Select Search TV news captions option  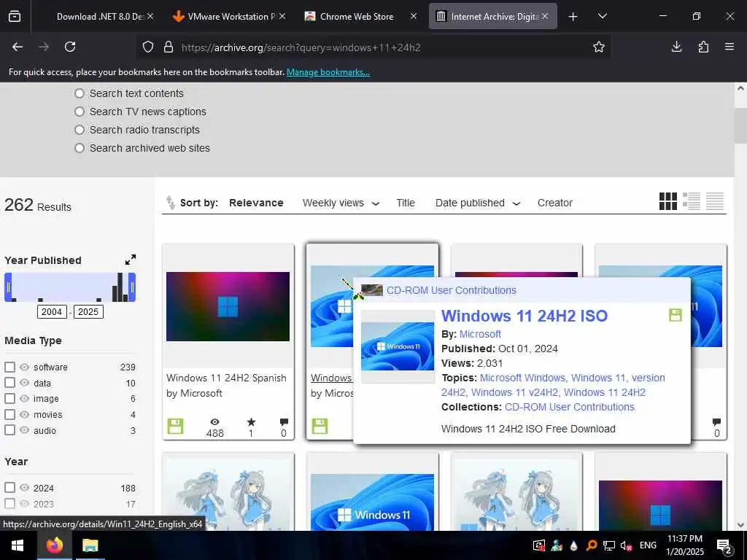80,112
